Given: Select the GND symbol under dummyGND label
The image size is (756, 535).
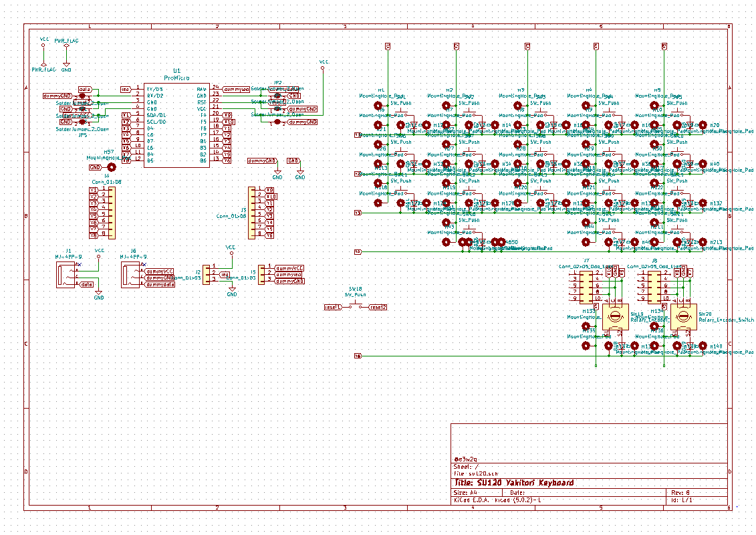Looking at the screenshot, I should tap(277, 174).
